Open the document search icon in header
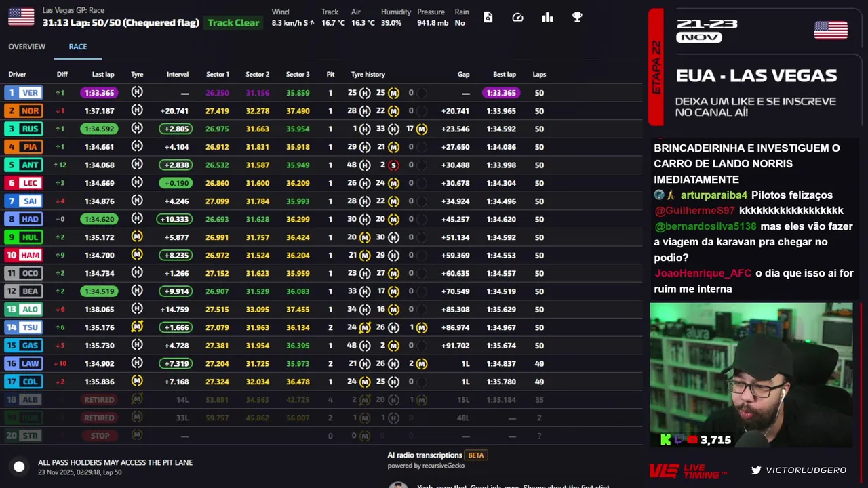The width and height of the screenshot is (868, 488). 488,18
